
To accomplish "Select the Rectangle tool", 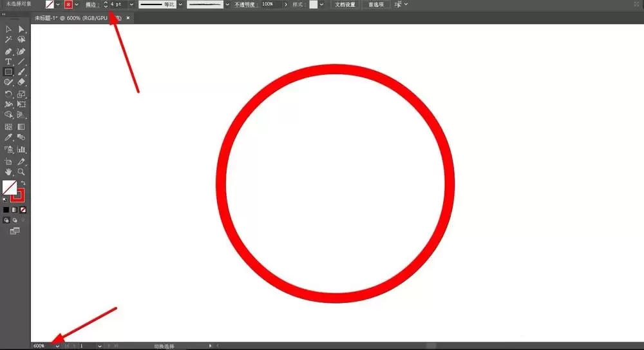I will (x=8, y=72).
